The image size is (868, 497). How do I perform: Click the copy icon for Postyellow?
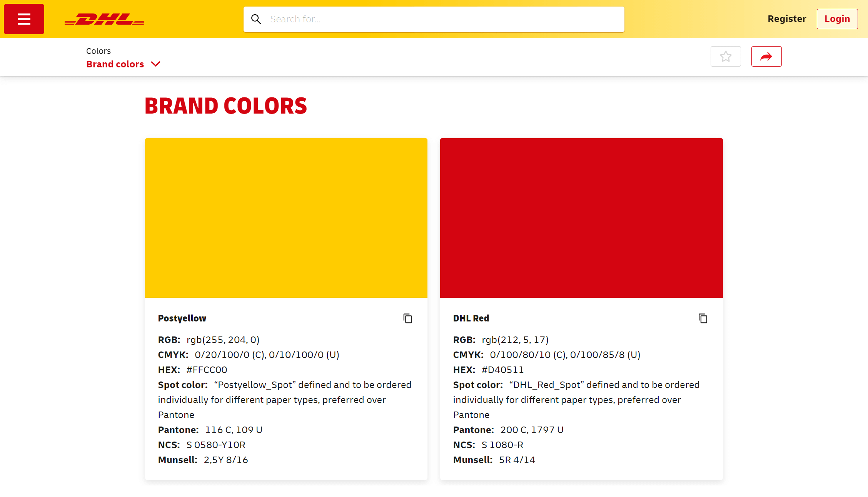click(408, 318)
